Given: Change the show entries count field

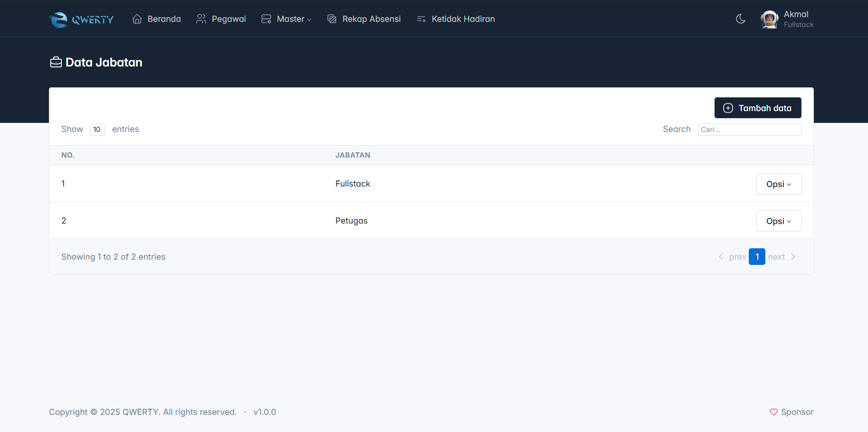Looking at the screenshot, I should coord(97,130).
